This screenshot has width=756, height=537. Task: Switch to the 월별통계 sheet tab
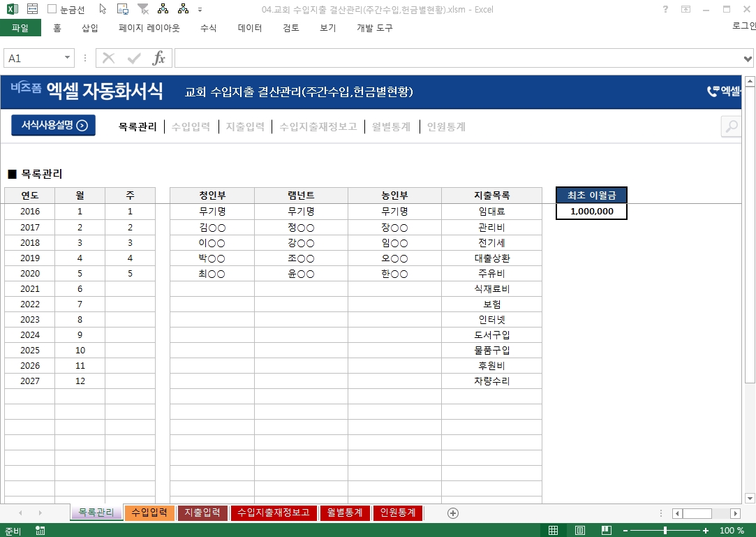point(345,513)
